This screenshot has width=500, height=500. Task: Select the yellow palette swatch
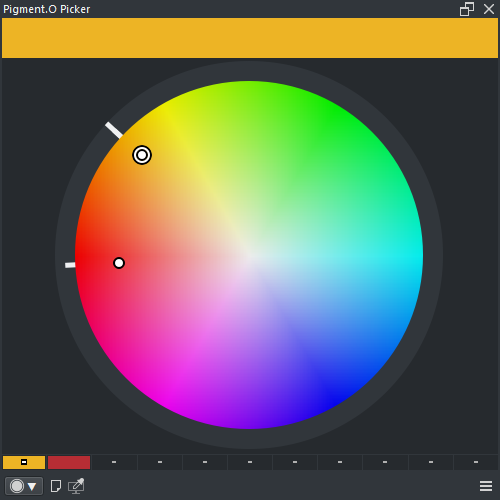click(24, 462)
